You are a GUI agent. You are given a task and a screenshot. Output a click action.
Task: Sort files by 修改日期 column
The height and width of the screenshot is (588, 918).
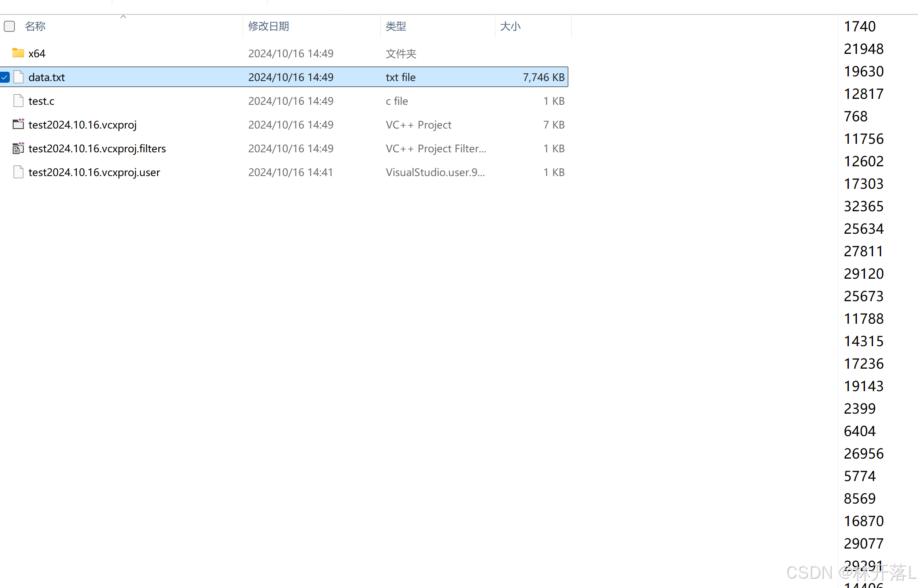[x=268, y=26]
